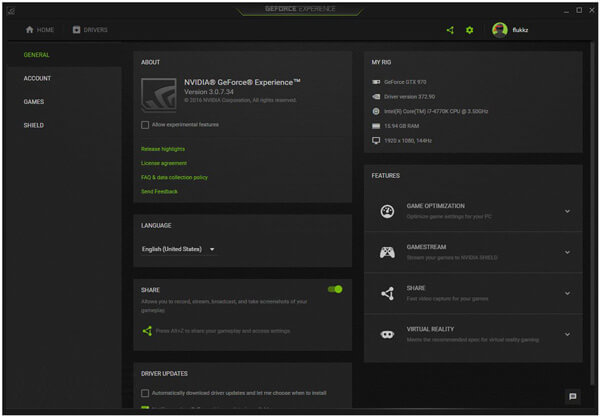Expand the Share feature chevron
This screenshot has width=600, height=417.
pos(567,293)
